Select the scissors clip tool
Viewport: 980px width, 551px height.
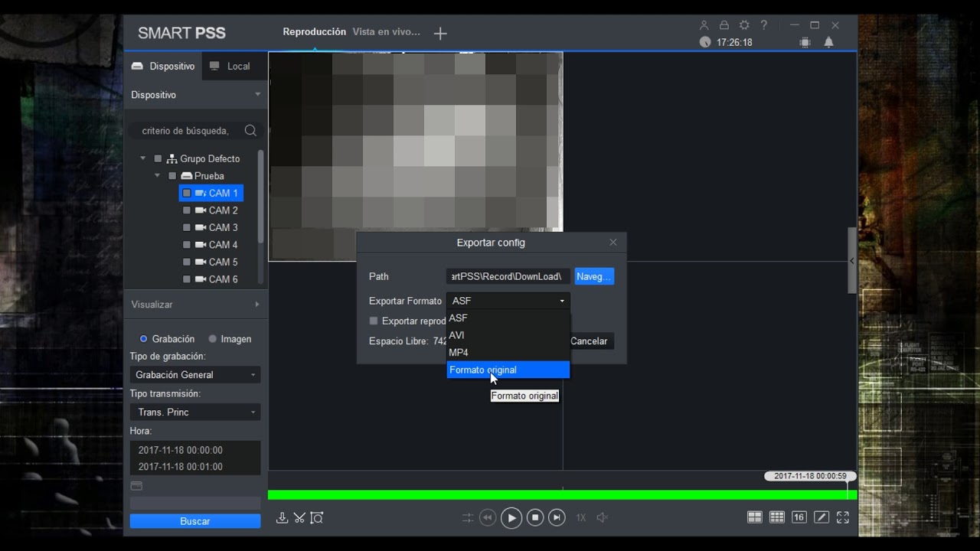(299, 517)
